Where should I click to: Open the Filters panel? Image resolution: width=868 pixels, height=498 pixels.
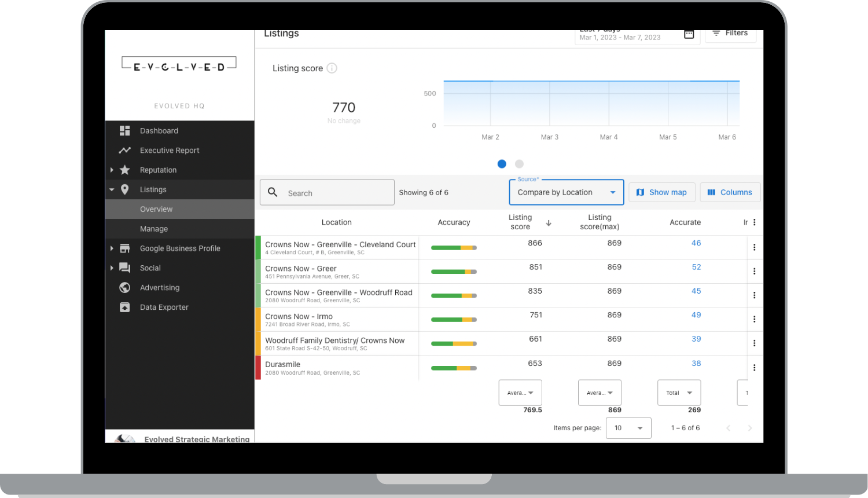pos(730,33)
